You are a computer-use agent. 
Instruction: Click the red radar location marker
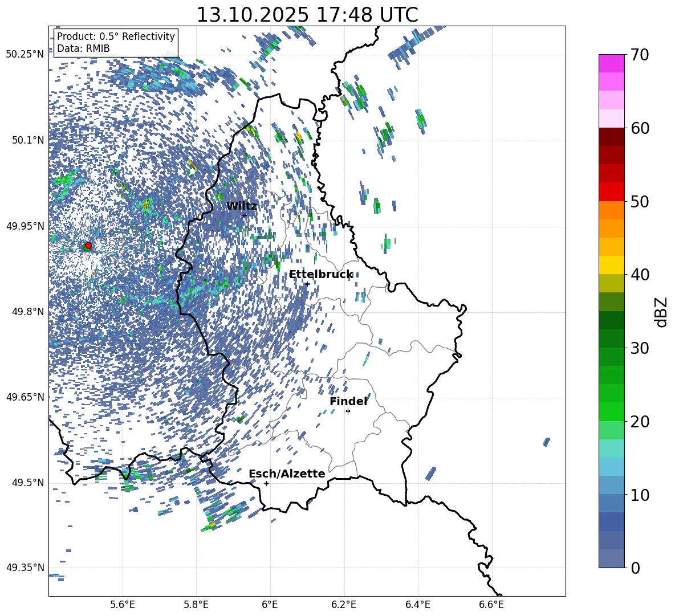pyautogui.click(x=88, y=245)
